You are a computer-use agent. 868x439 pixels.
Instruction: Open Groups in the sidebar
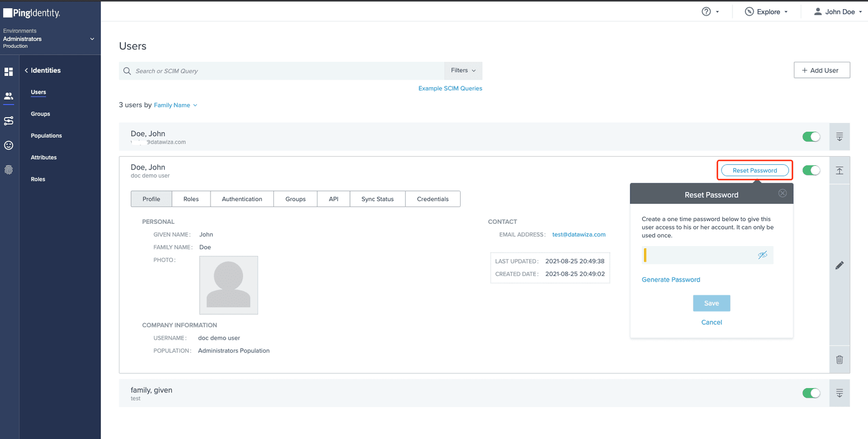pyautogui.click(x=40, y=114)
